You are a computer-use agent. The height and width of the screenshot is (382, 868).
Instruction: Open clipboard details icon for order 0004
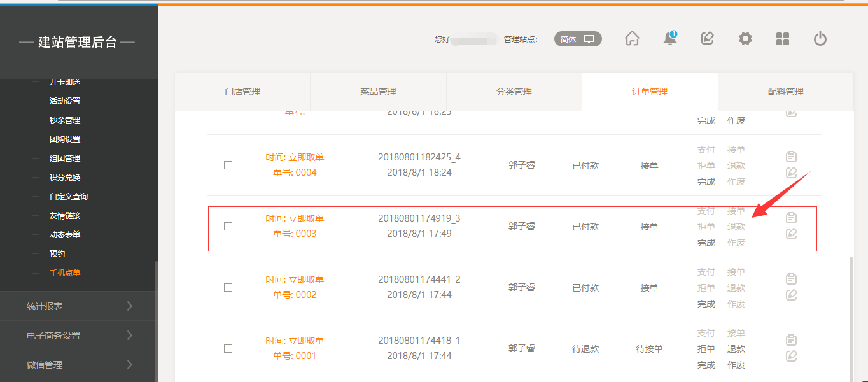tap(791, 157)
